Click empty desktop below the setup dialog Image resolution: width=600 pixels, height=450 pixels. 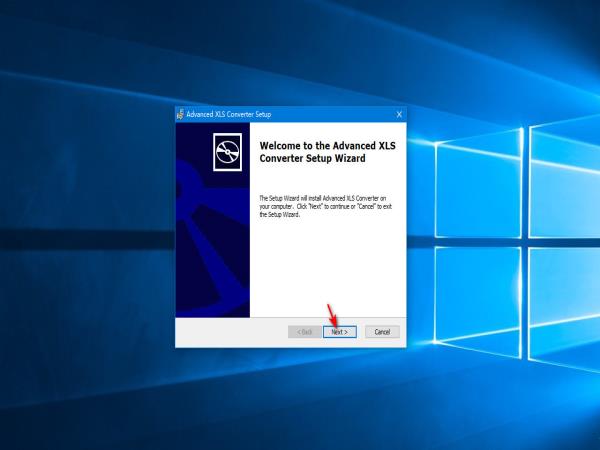pyautogui.click(x=290, y=400)
